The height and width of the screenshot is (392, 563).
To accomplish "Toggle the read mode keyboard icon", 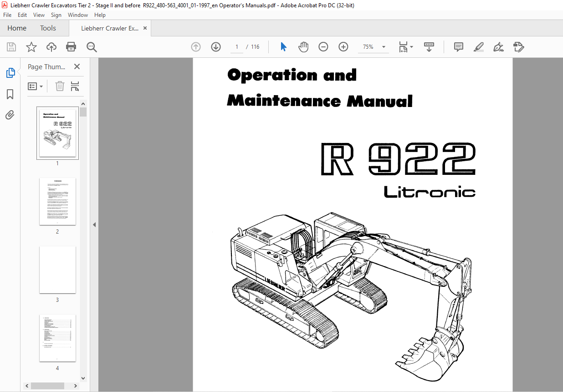I will coord(429,47).
